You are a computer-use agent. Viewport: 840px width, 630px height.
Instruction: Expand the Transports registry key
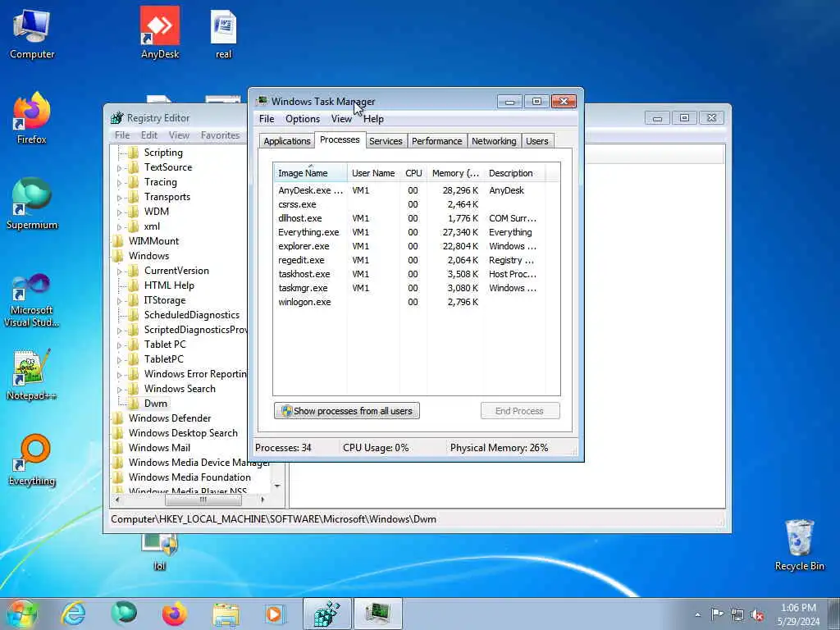pyautogui.click(x=119, y=198)
